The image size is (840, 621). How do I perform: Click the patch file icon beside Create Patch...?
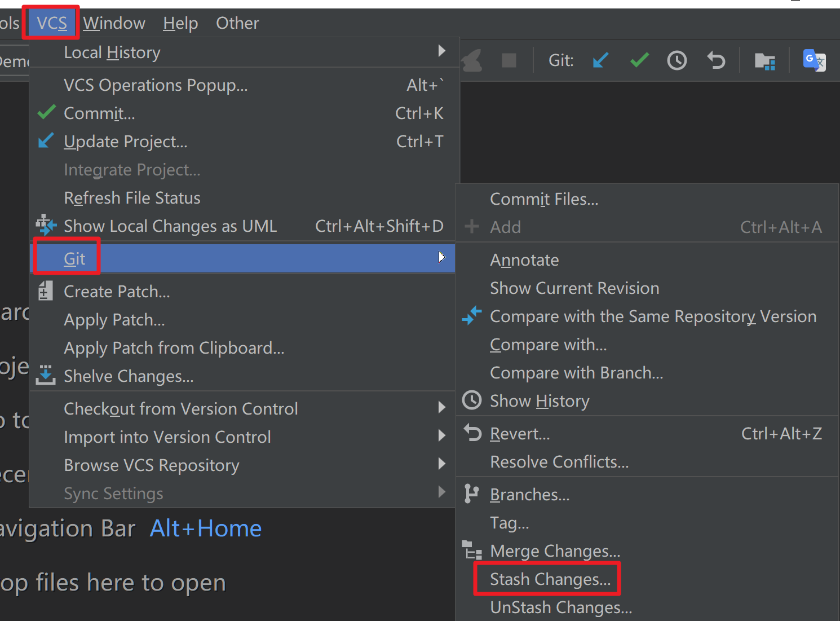coord(45,291)
